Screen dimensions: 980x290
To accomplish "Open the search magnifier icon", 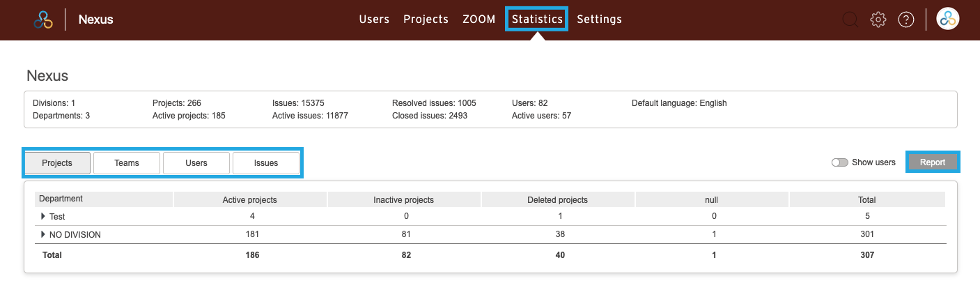I will point(850,20).
